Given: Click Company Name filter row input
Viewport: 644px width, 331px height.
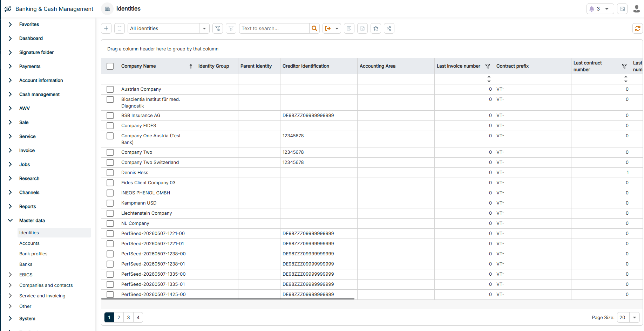Looking at the screenshot, I should pyautogui.click(x=157, y=79).
